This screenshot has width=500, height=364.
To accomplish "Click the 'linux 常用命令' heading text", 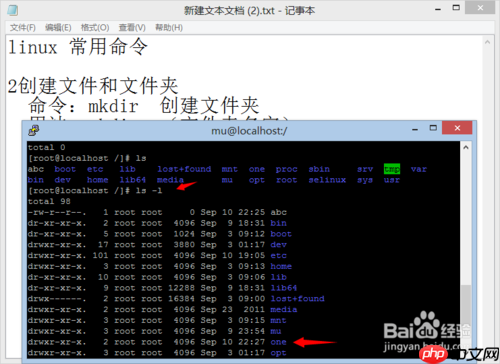I will tap(77, 47).
